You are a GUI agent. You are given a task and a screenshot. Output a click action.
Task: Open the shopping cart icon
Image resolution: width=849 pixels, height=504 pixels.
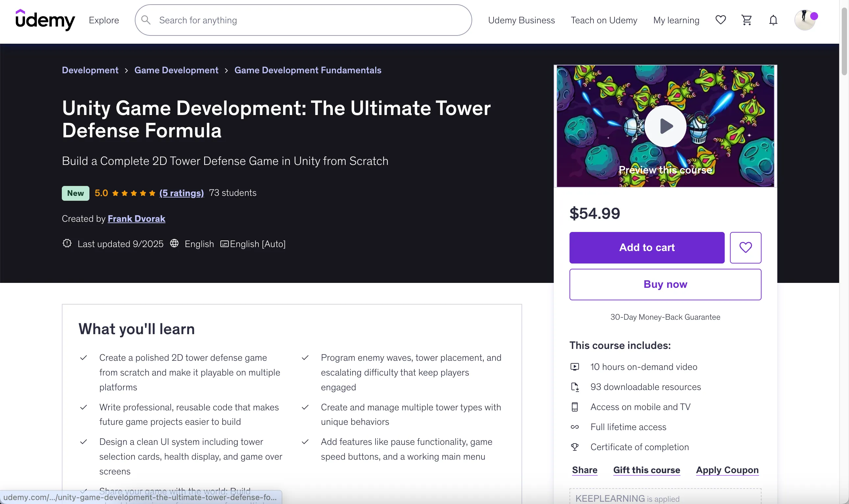(746, 20)
